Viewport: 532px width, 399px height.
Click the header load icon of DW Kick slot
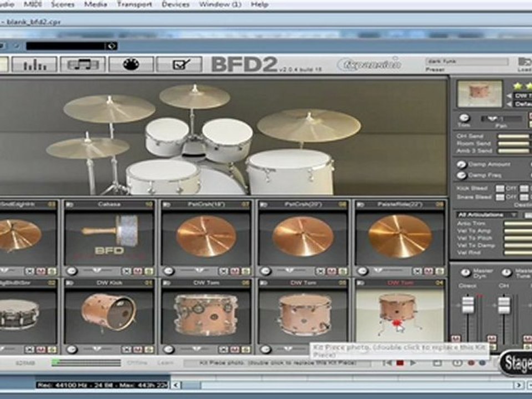(x=70, y=283)
